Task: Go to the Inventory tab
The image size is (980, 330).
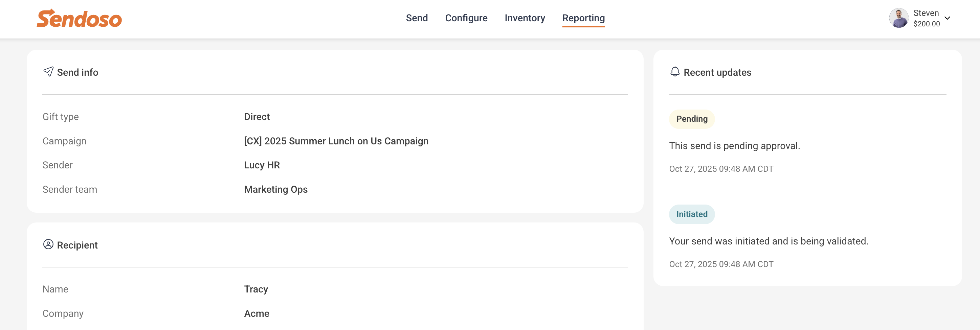Action: 525,18
